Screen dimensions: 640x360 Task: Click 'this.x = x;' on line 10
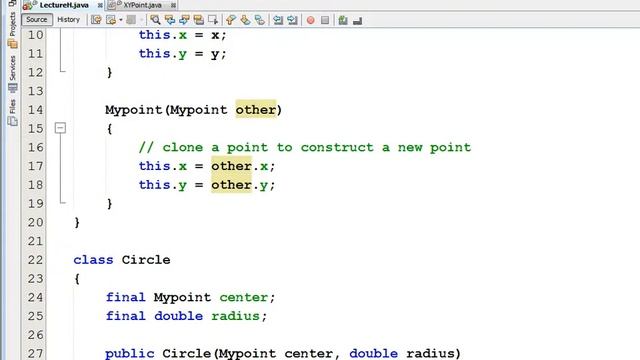tap(182, 35)
